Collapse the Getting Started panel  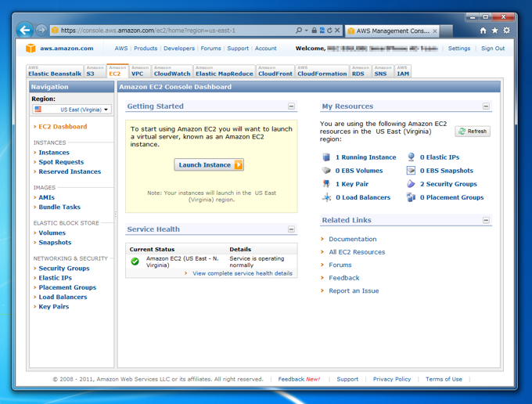click(291, 106)
